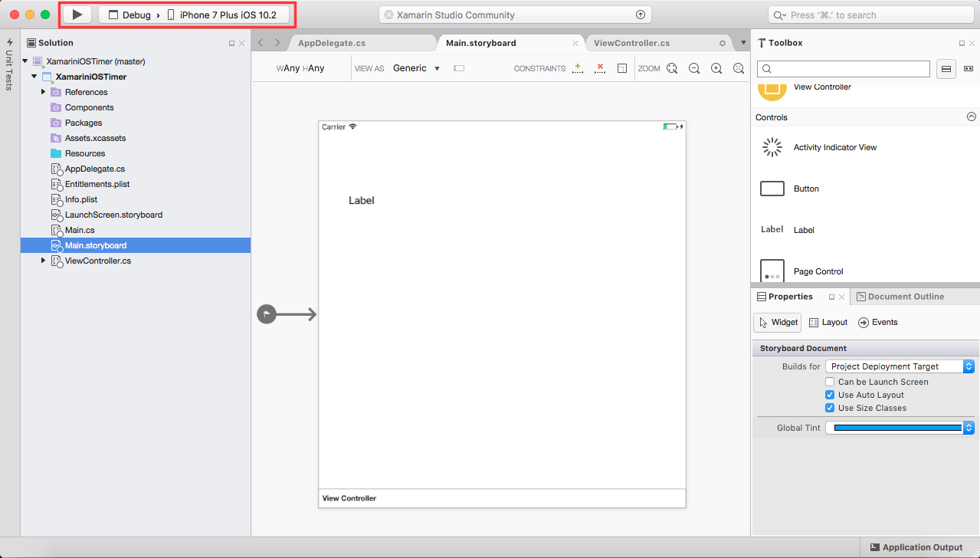Expand the References folder in Solution pad
This screenshot has width=980, height=558.
coord(44,92)
